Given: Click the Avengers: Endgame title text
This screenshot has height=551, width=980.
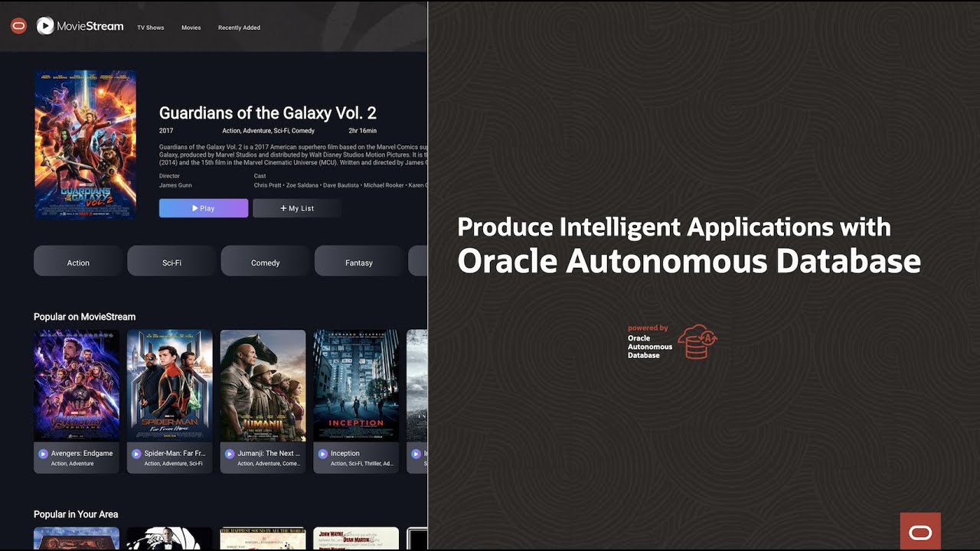Looking at the screenshot, I should coord(82,453).
